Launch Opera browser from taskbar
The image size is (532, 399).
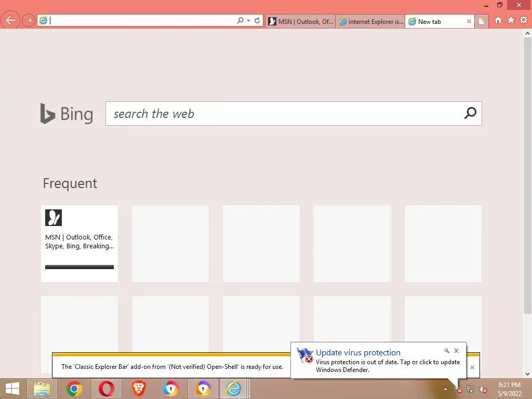[x=107, y=389]
